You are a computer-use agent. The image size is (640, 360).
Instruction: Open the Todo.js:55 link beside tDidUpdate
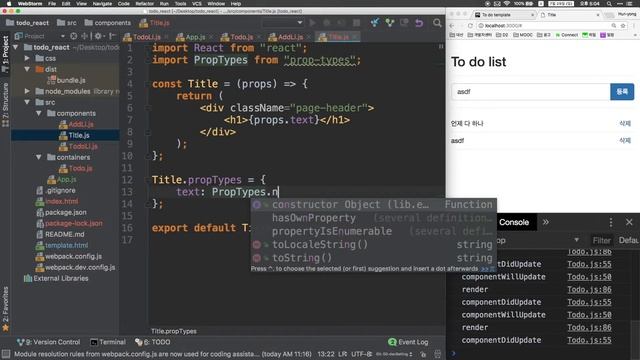[589, 264]
